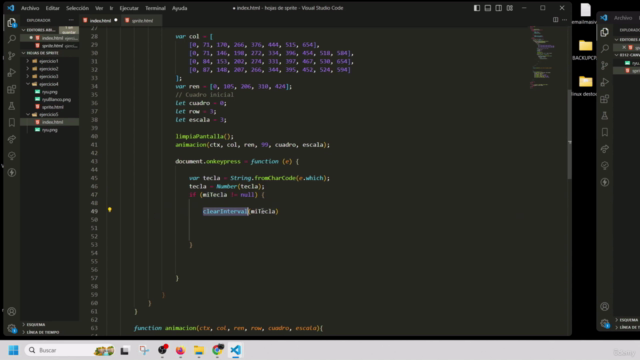Image resolution: width=640 pixels, height=360 pixels.
Task: Toggle the bottom panel visibility
Action: click(x=488, y=8)
